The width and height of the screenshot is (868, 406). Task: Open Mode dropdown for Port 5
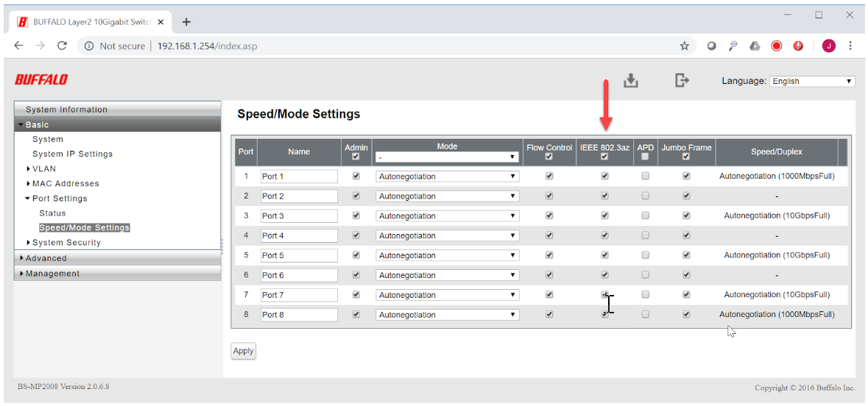(x=447, y=255)
